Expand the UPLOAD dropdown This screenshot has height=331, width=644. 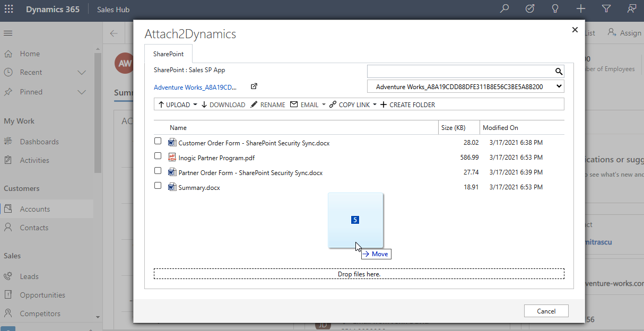point(195,105)
